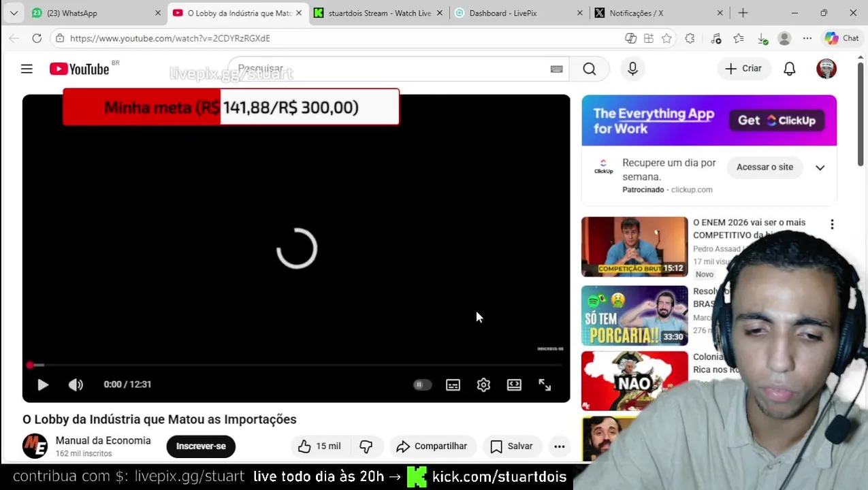Close the WhatsApp tab

click(x=158, y=13)
